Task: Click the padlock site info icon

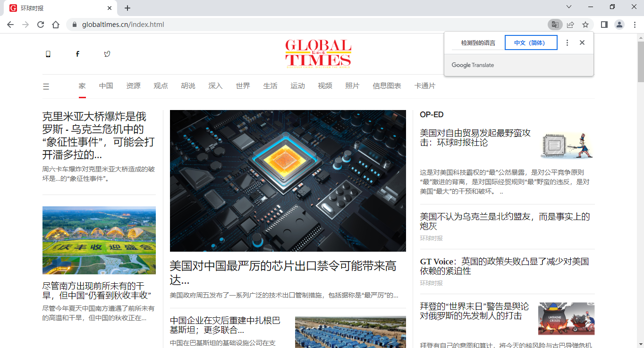Action: 74,25
